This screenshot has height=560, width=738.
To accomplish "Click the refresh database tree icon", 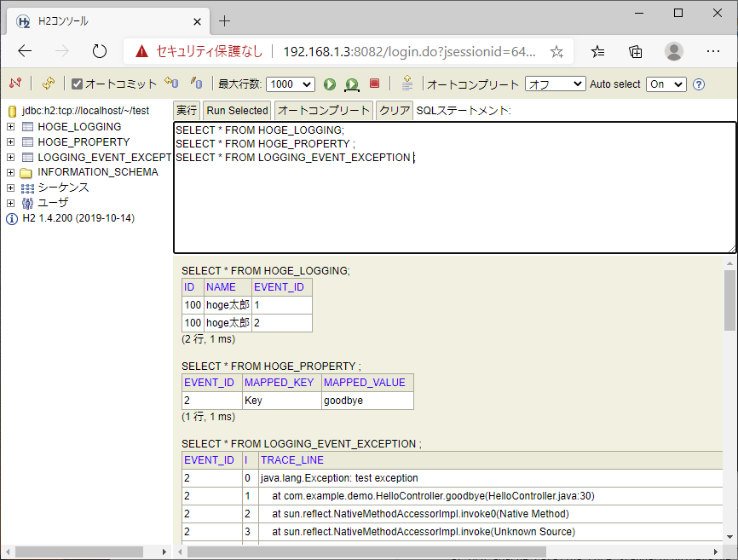I will point(48,84).
